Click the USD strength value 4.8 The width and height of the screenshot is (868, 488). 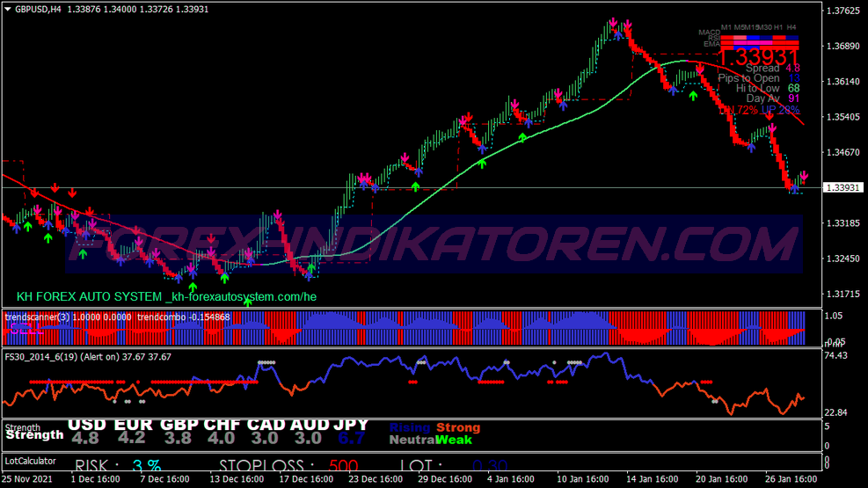pos(85,438)
